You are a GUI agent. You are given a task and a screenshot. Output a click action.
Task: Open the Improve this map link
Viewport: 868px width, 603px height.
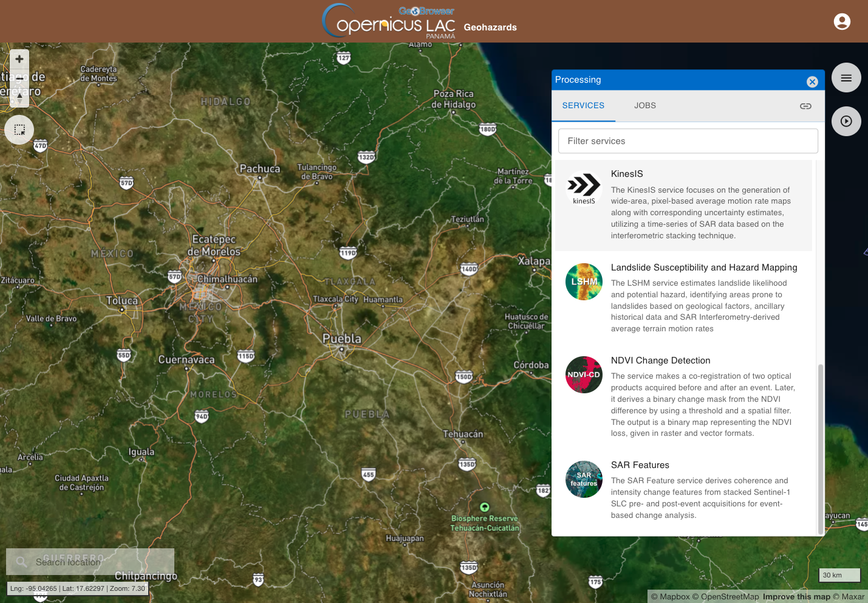796,596
